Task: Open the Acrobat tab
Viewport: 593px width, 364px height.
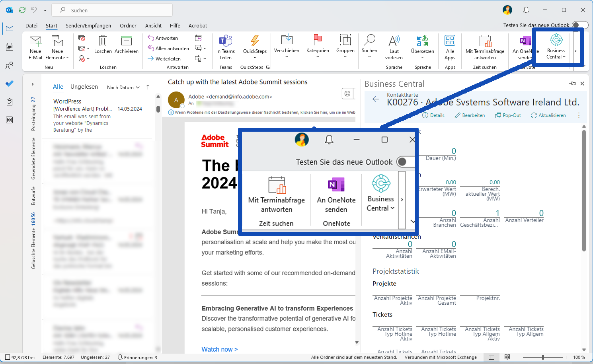Action: click(198, 25)
